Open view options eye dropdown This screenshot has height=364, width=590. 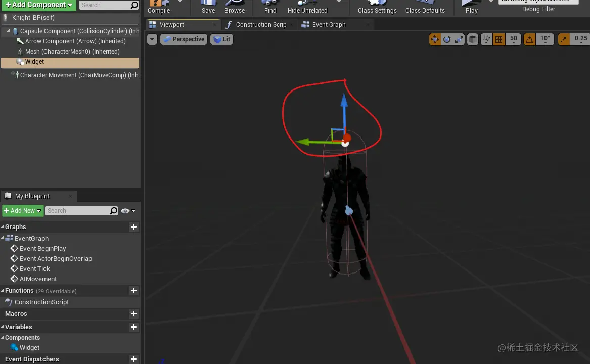coord(128,211)
